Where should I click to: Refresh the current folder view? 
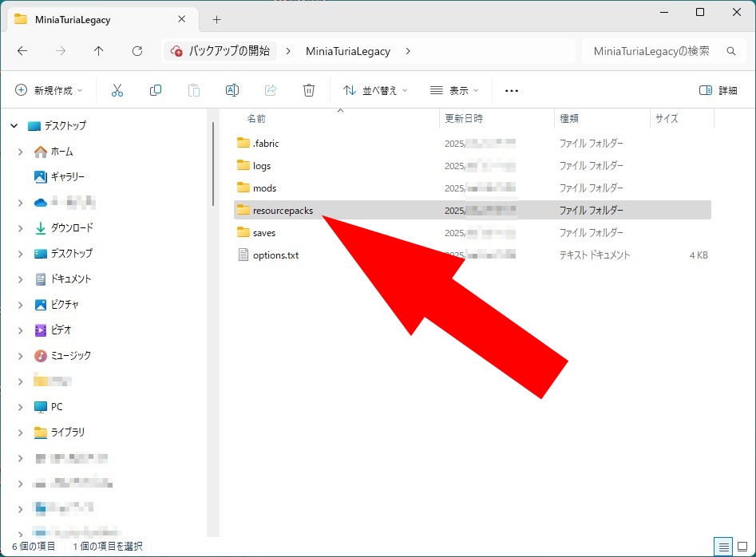pos(137,51)
